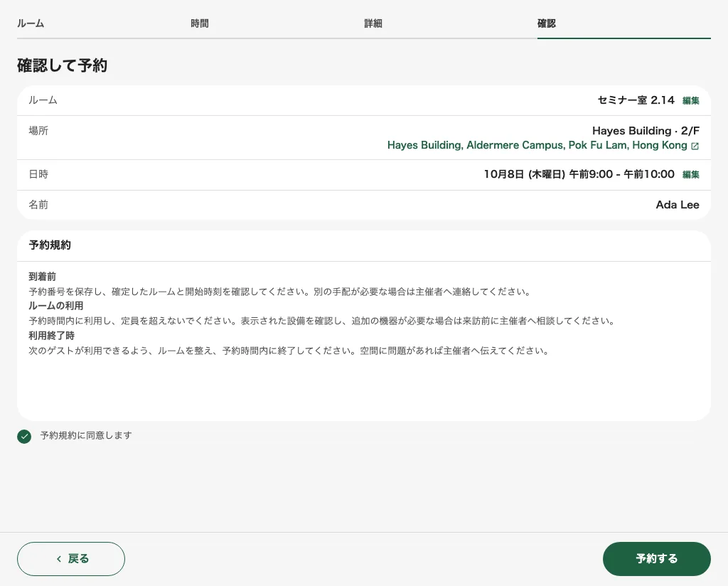Click the room name セミナー室 2.14
Viewport: 728px width, 586px height.
636,100
